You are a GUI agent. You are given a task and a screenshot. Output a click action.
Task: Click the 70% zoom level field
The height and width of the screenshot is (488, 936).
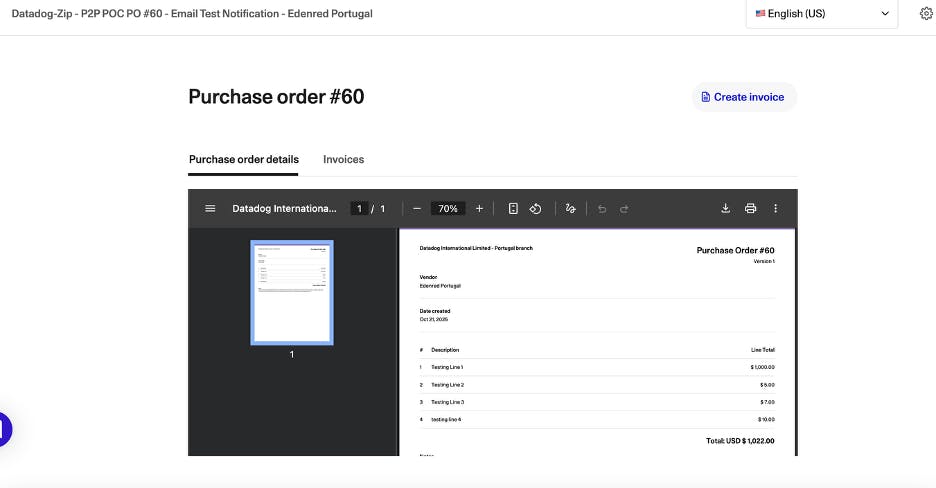tap(448, 208)
